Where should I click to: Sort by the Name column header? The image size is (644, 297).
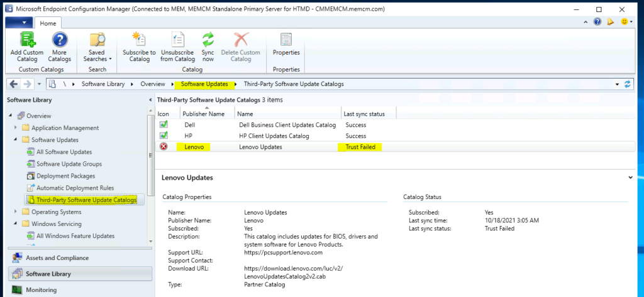point(288,114)
